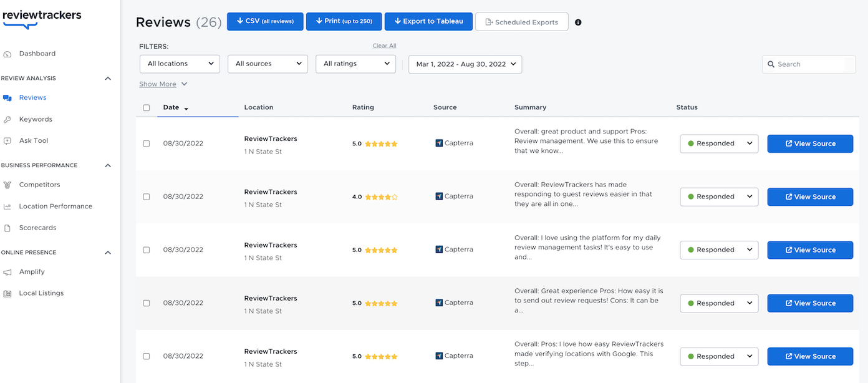The height and width of the screenshot is (383, 868).
Task: Click the stars in the 'Great experience' review row
Action: click(381, 304)
